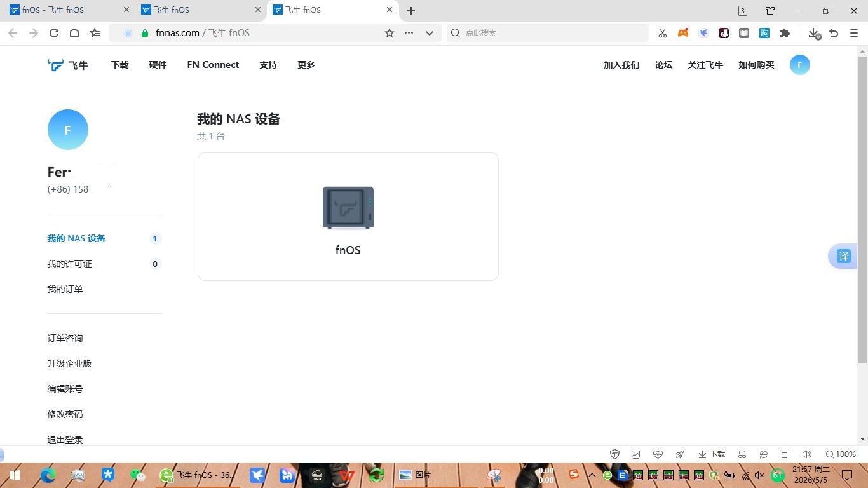The height and width of the screenshot is (488, 868).
Task: Open the Windows Start menu
Action: pos(15,475)
